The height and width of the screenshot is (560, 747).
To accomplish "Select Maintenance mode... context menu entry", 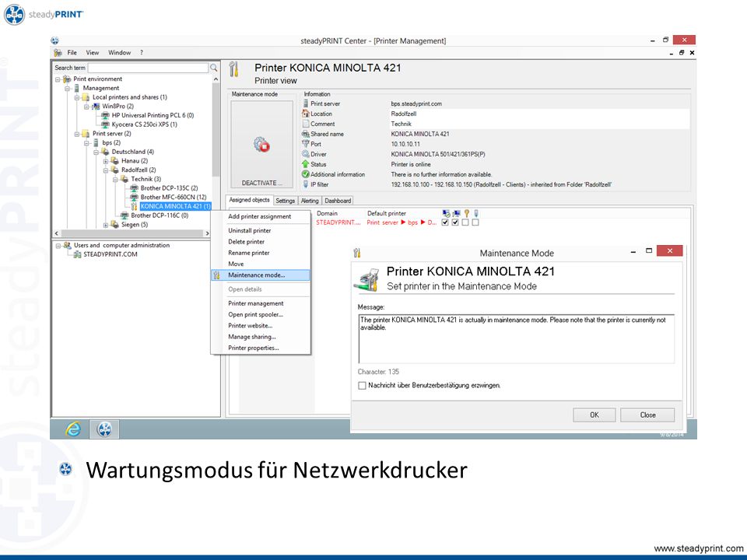I will (261, 275).
